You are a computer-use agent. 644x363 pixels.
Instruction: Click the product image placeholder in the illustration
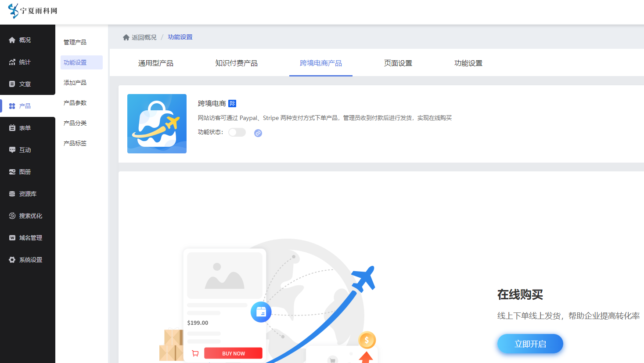[225, 276]
